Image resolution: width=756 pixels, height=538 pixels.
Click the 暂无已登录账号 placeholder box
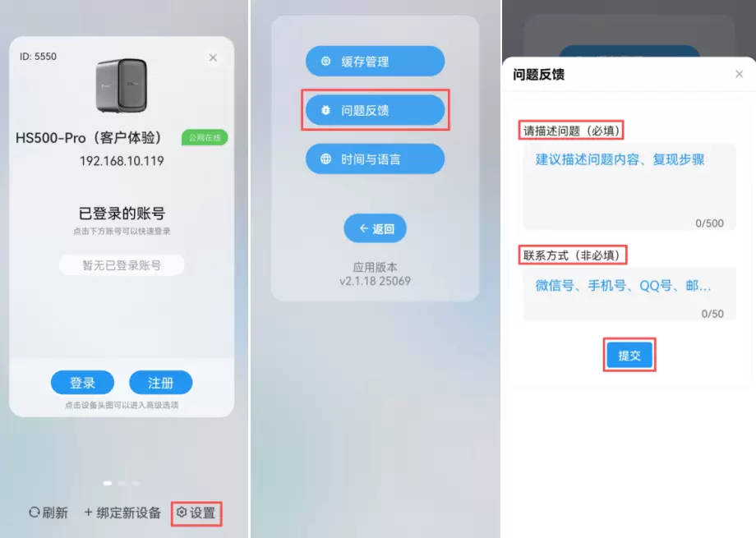(x=122, y=265)
